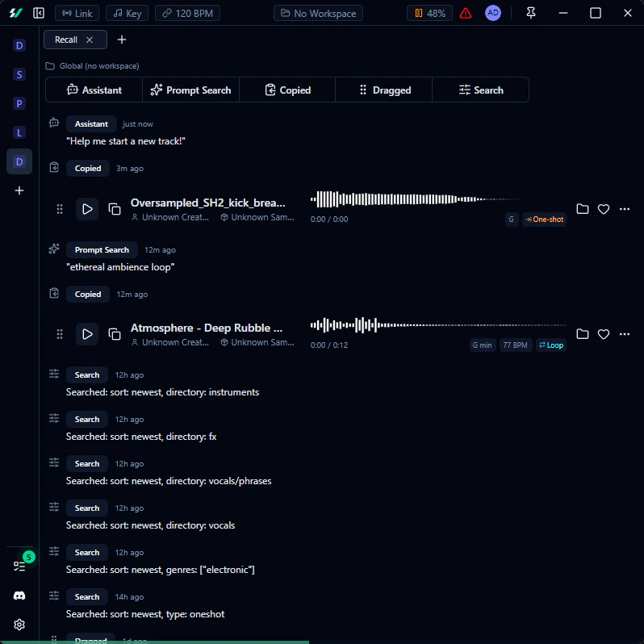Collapse the sidebar with the panel toggle icon
This screenshot has width=644, height=644.
39,13
